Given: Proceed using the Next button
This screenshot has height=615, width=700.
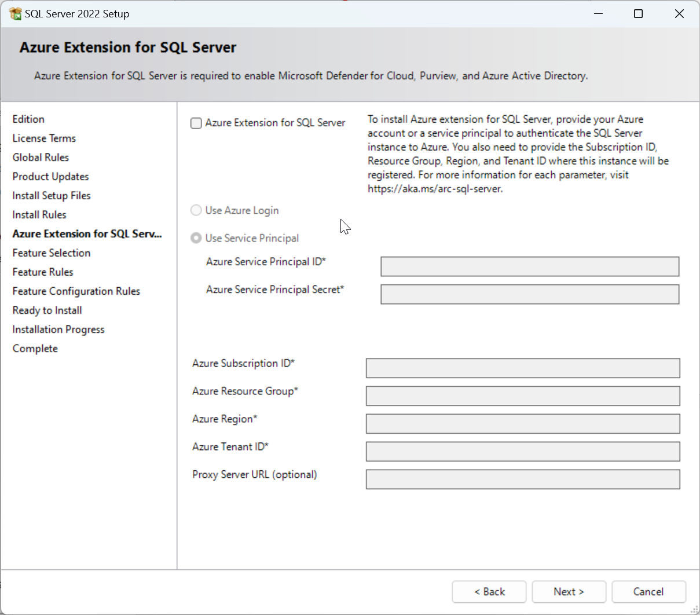Looking at the screenshot, I should (x=569, y=592).
